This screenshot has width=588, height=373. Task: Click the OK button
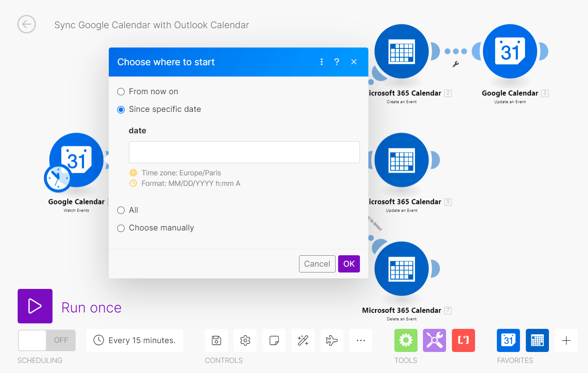(349, 264)
